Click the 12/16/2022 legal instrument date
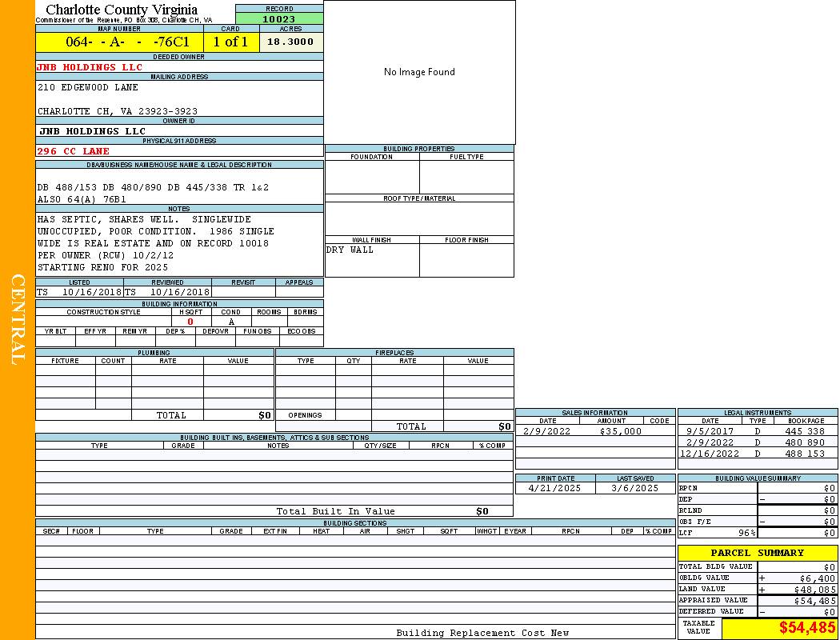Viewport: 840px width, 640px height. (x=710, y=454)
